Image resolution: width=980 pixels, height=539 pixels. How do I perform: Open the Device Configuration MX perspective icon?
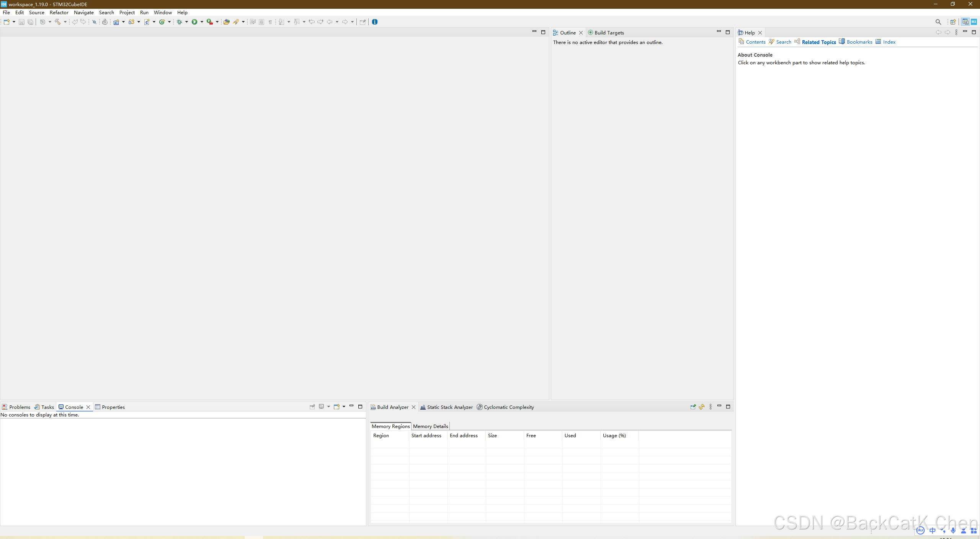click(x=973, y=22)
